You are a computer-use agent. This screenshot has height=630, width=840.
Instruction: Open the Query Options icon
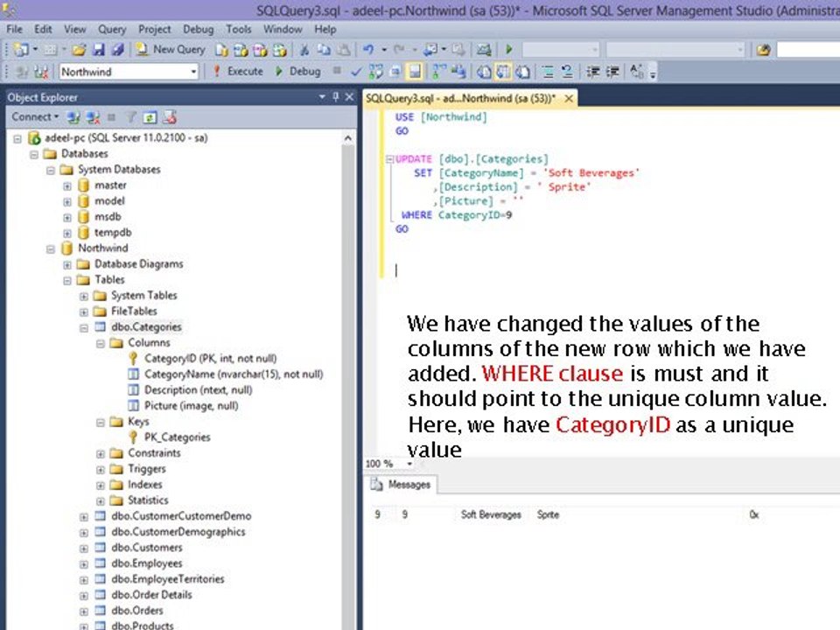click(x=395, y=71)
